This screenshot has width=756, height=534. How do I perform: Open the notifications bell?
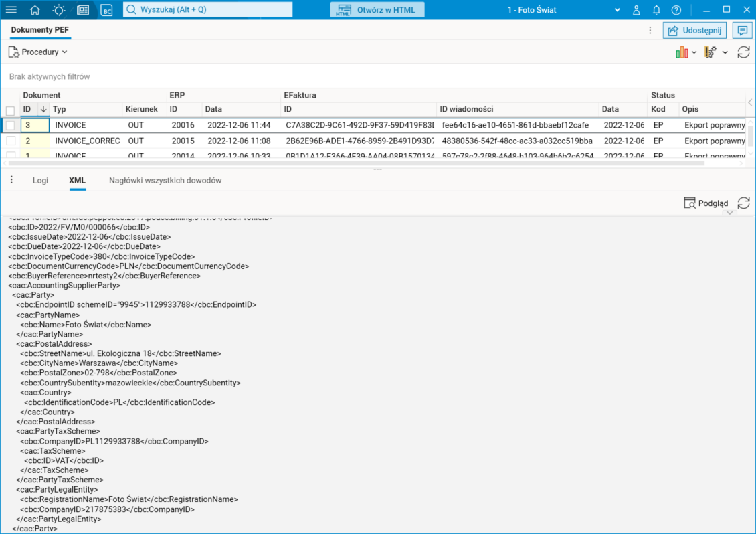pyautogui.click(x=656, y=9)
